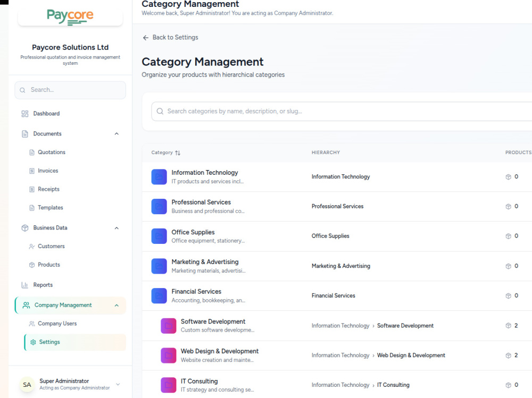The image size is (532, 398).
Task: Collapse the Business Data section chevron
Action: point(117,228)
